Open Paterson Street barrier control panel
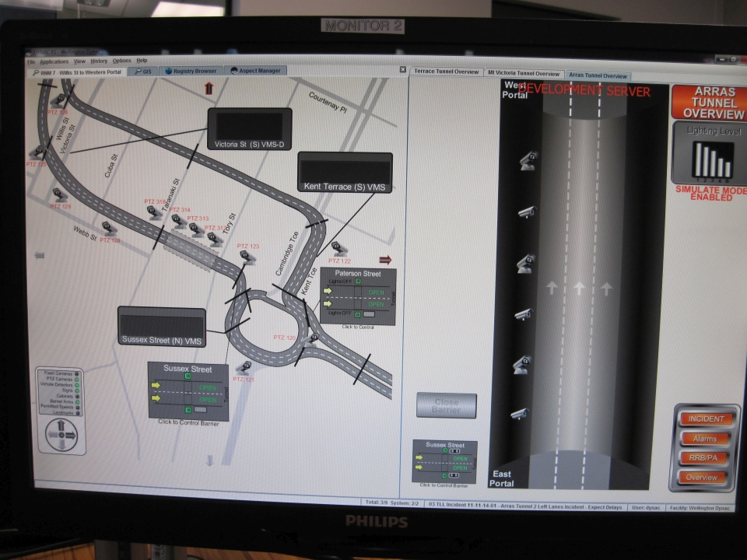 (358, 296)
